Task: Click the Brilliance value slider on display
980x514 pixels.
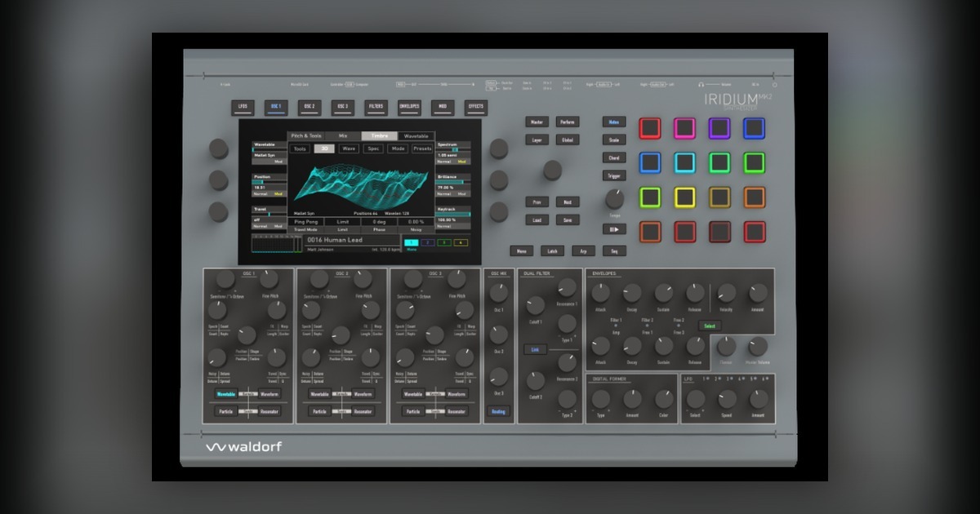Action: click(x=453, y=181)
